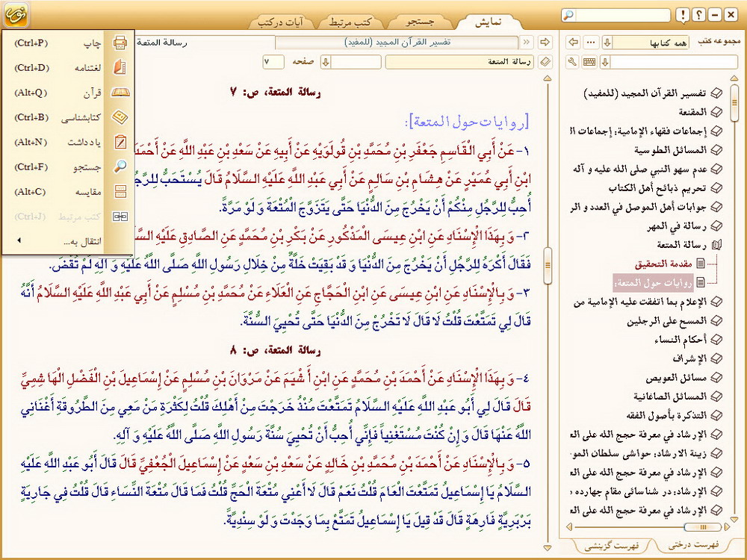Click the note icon (یادداشت)

[120, 142]
